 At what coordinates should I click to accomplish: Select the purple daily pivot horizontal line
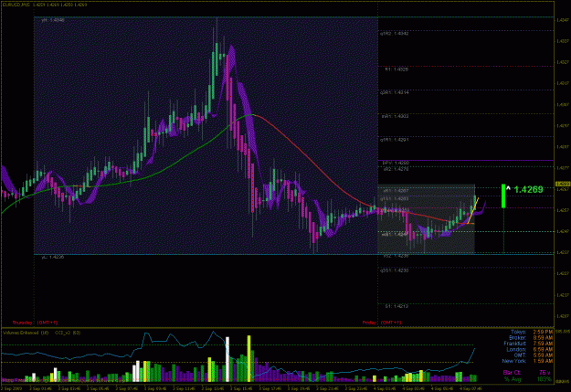tap(465, 160)
